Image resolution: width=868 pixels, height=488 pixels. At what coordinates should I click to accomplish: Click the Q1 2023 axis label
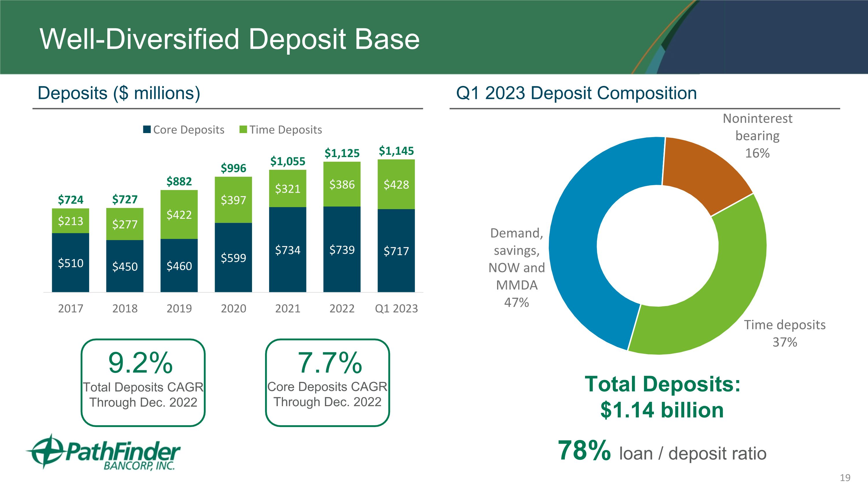tap(396, 308)
